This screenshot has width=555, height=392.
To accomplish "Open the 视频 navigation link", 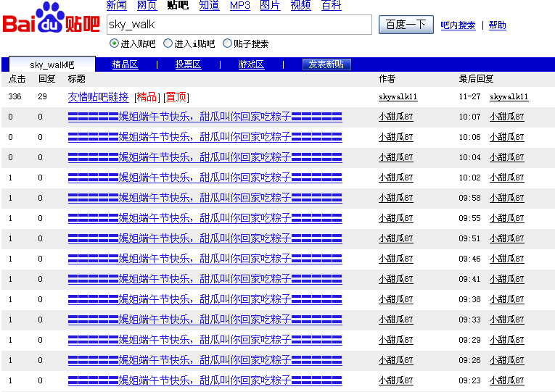I will 301,5.
